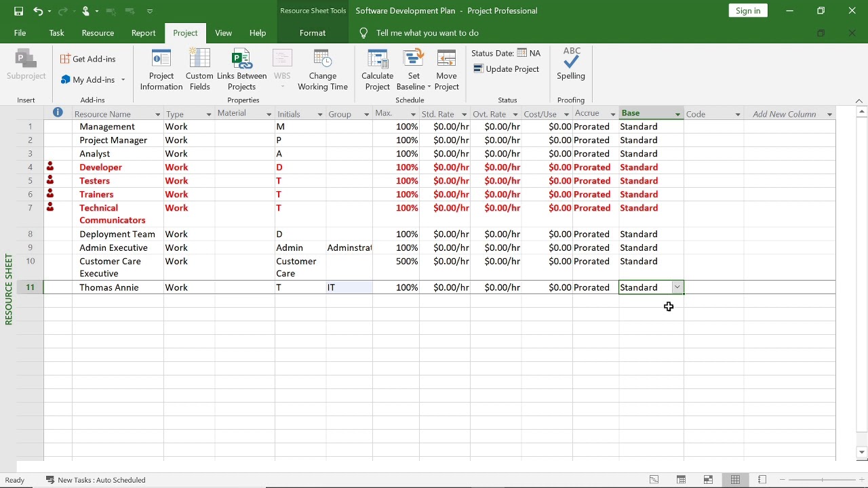Click the 500% max units cell

point(396,267)
